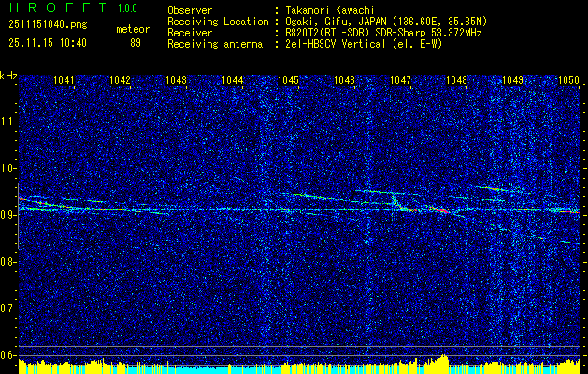Click the 1042 time marker
Image resolution: width=588 pixels, height=374 pixels.
click(x=120, y=79)
